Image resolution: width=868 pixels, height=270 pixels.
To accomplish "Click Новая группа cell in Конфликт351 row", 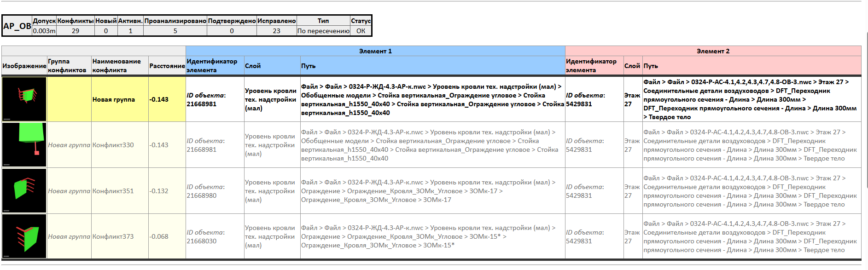I will pos(69,190).
